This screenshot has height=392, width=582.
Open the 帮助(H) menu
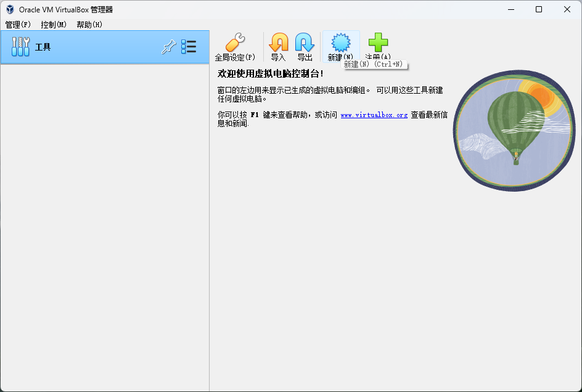(89, 25)
